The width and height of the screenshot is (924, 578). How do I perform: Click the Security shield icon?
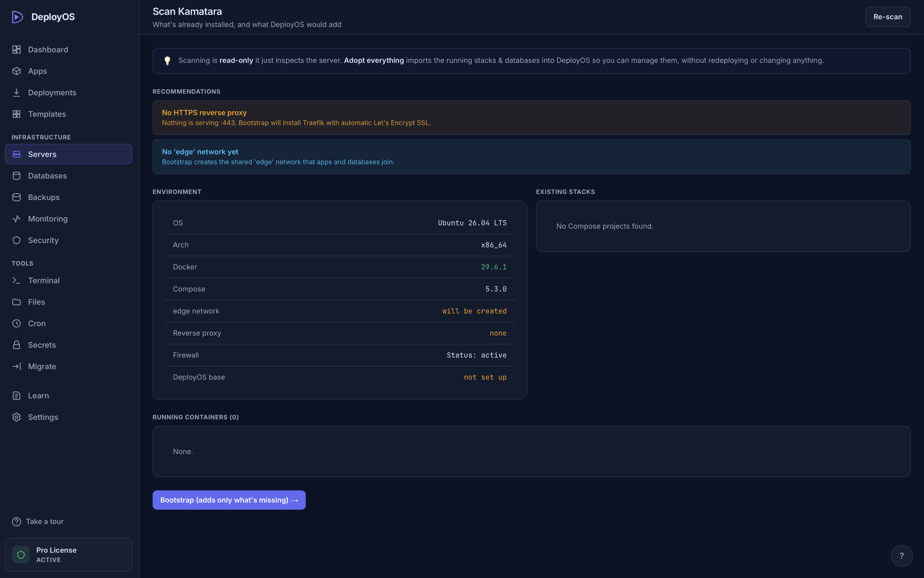pos(17,240)
